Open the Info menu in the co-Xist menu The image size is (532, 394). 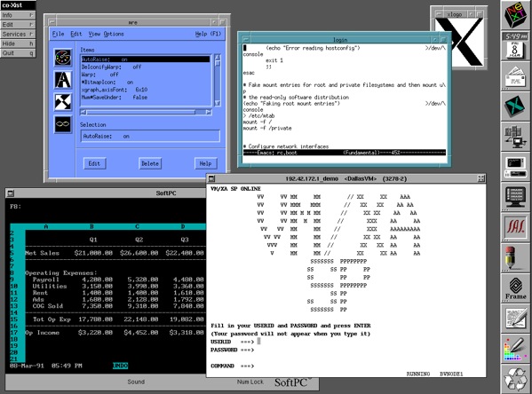coord(18,15)
